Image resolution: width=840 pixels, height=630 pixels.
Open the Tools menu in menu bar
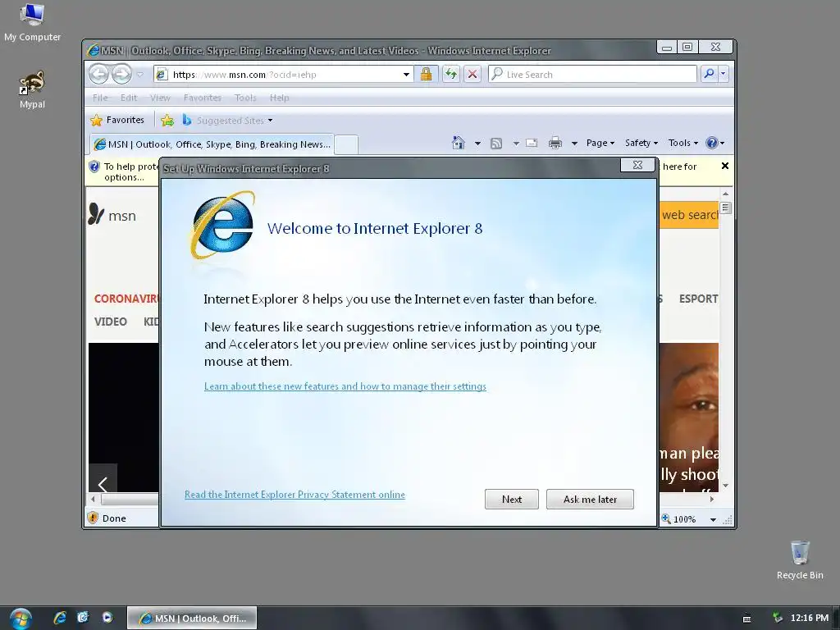point(244,98)
